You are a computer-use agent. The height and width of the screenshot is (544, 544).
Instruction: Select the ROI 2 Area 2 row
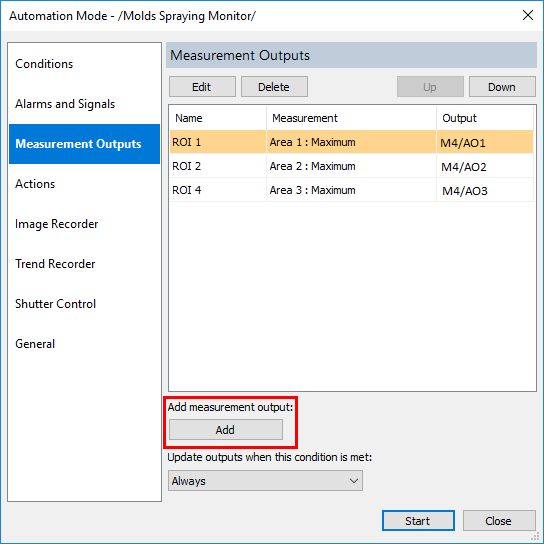[x=351, y=166]
